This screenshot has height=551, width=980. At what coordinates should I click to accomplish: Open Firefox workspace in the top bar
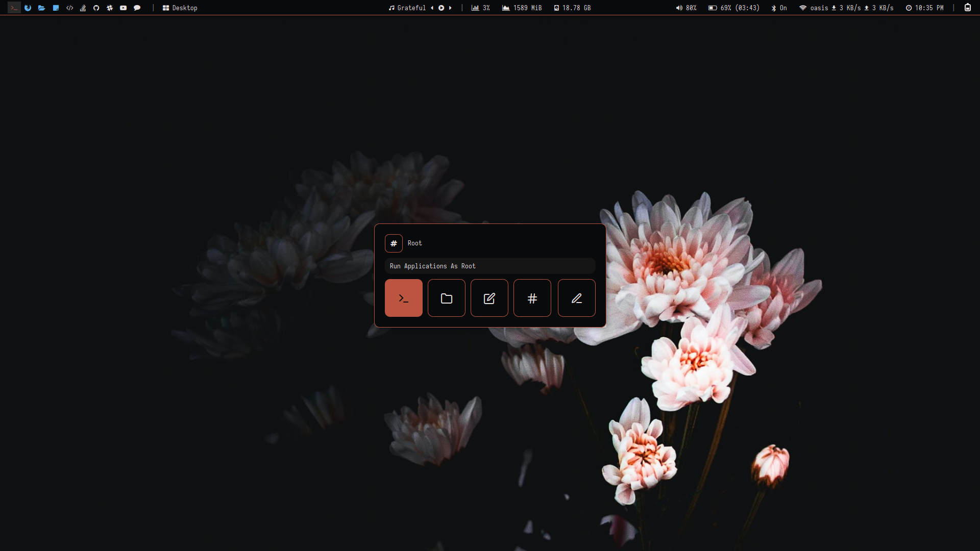28,8
